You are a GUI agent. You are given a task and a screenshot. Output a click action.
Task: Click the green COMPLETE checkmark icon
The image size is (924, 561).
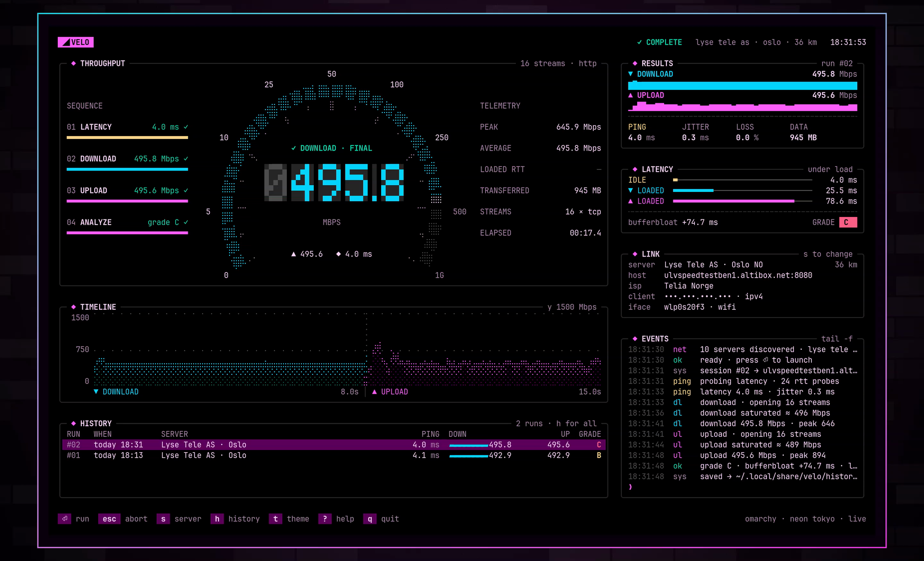tap(640, 42)
